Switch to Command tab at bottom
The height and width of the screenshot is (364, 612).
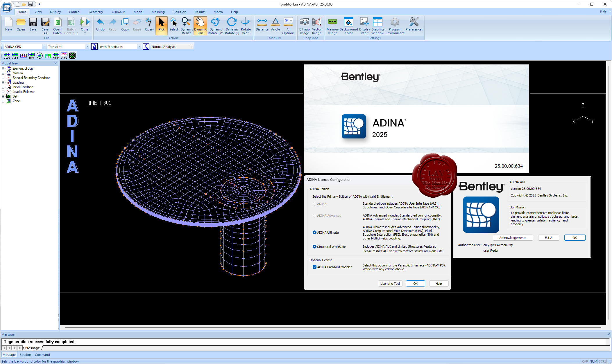(x=42, y=355)
